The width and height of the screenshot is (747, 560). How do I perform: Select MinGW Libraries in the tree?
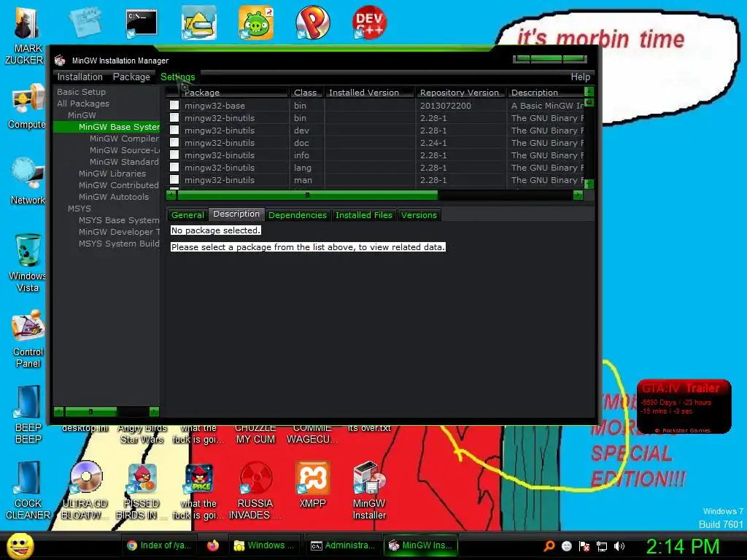coord(112,174)
